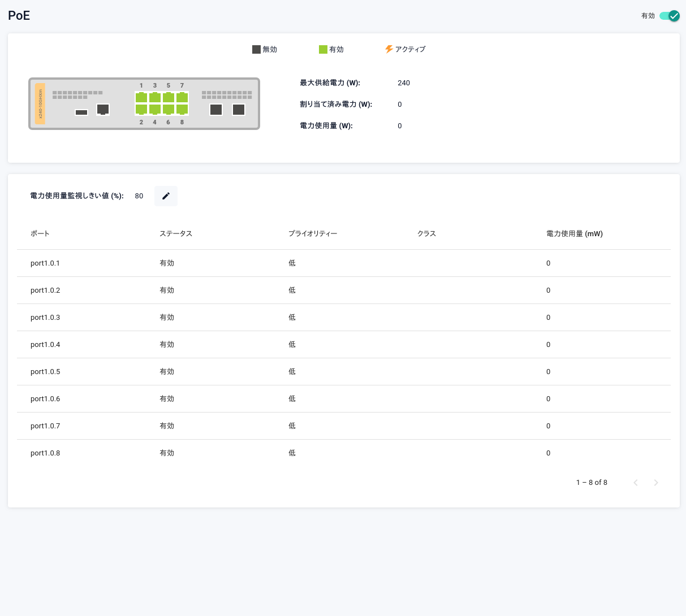Select the port1.0.8 row
The image size is (686, 616).
click(x=344, y=453)
